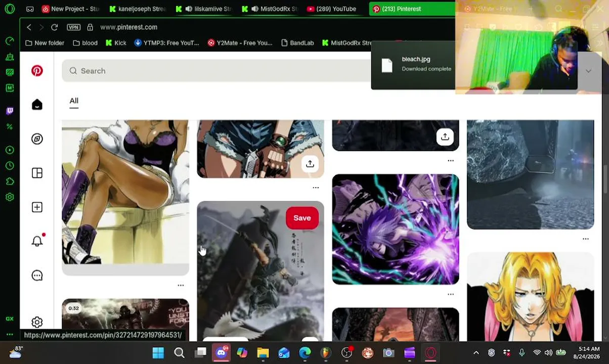Switch to lilskamlive stream tab

point(204,9)
